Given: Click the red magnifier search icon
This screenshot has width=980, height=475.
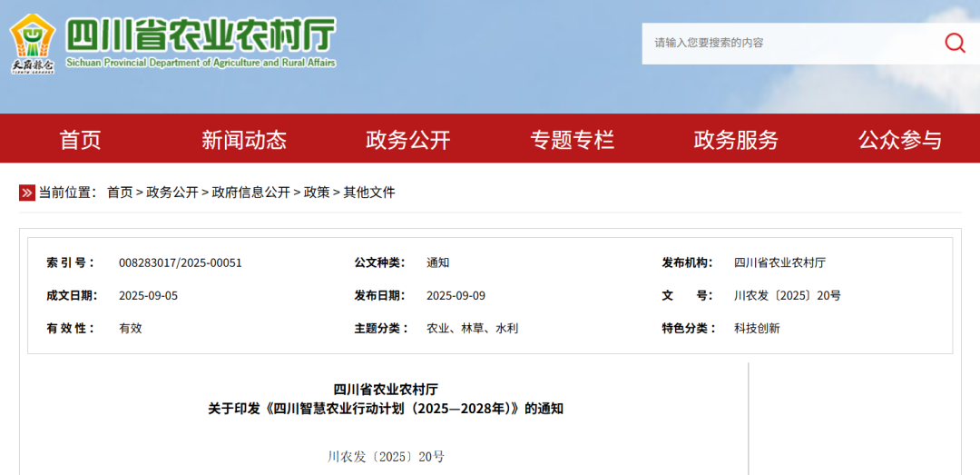Looking at the screenshot, I should click(955, 43).
